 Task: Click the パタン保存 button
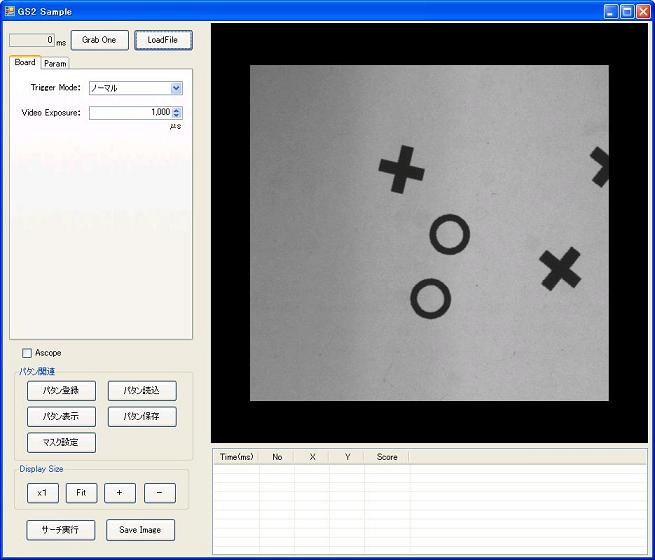tap(142, 416)
